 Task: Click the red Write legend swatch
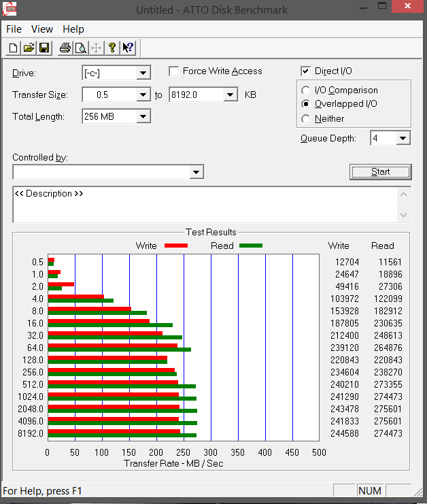pos(176,246)
